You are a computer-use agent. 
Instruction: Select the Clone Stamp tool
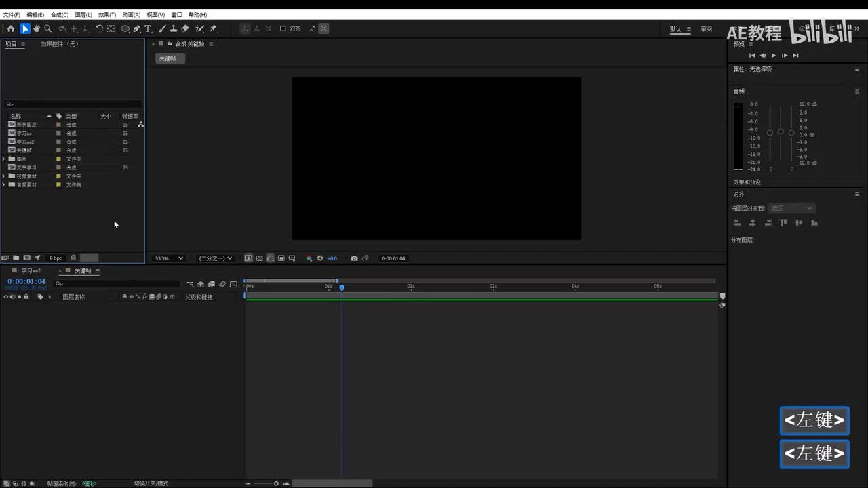tap(174, 28)
